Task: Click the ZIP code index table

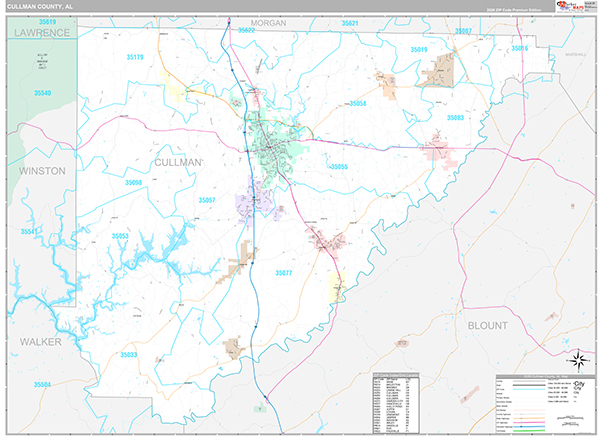Action: [x=396, y=403]
